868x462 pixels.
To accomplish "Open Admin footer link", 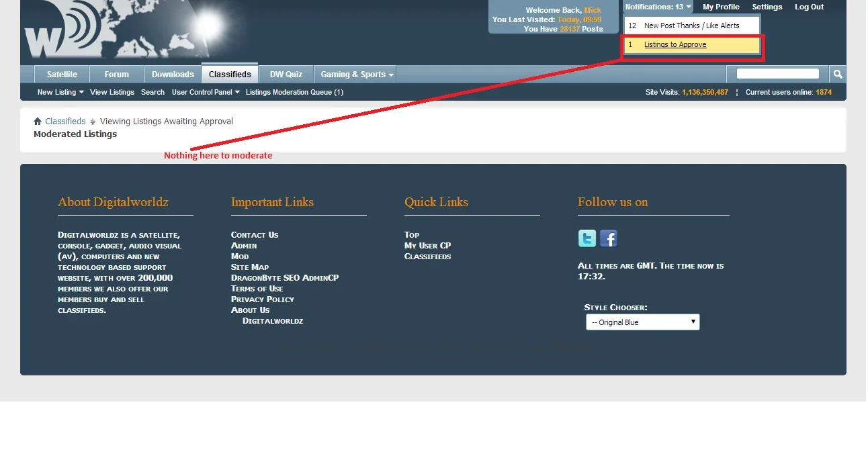I will [244, 245].
